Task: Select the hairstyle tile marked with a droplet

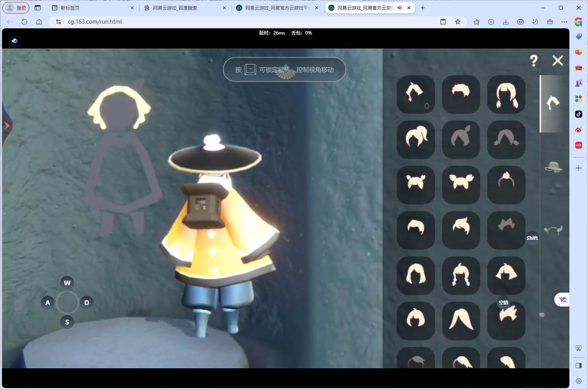Action: point(416,94)
